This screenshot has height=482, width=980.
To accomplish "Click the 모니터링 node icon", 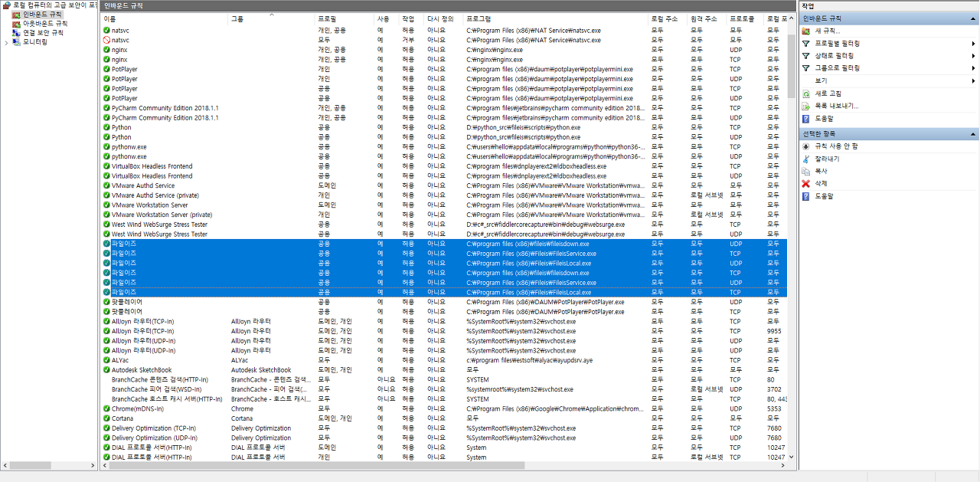I will pyautogui.click(x=16, y=42).
